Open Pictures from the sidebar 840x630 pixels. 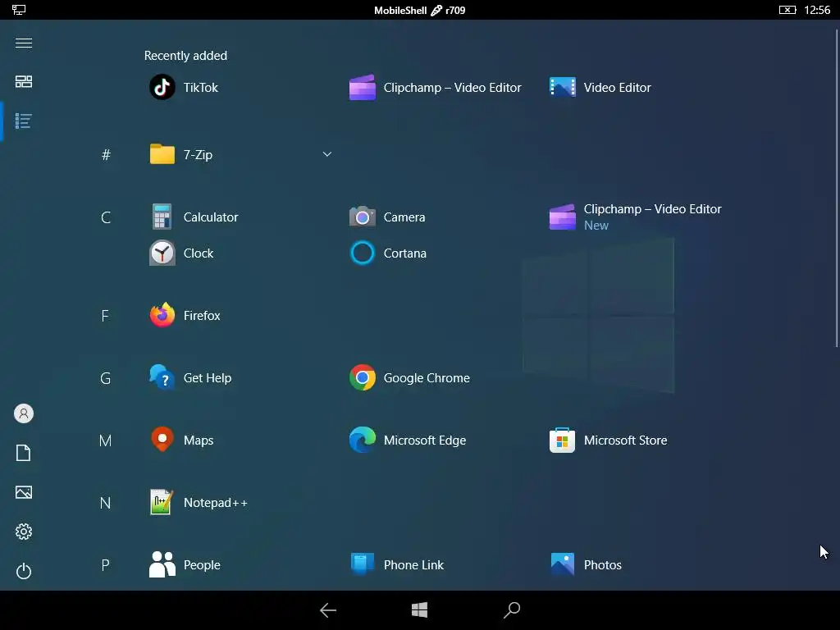tap(24, 492)
